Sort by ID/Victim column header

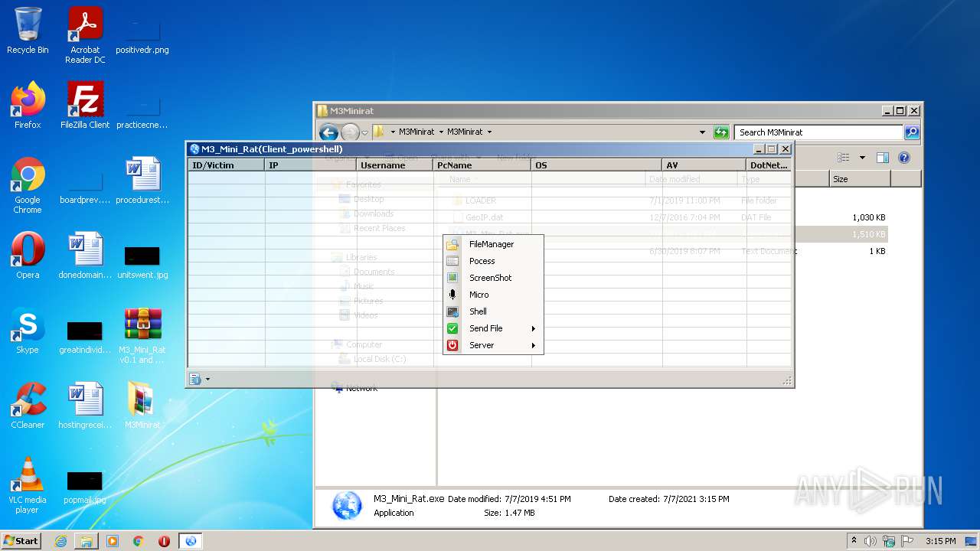click(x=227, y=165)
